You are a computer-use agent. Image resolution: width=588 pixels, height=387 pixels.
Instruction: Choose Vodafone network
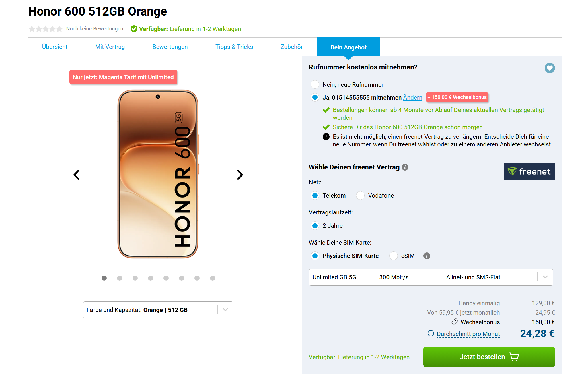click(360, 196)
